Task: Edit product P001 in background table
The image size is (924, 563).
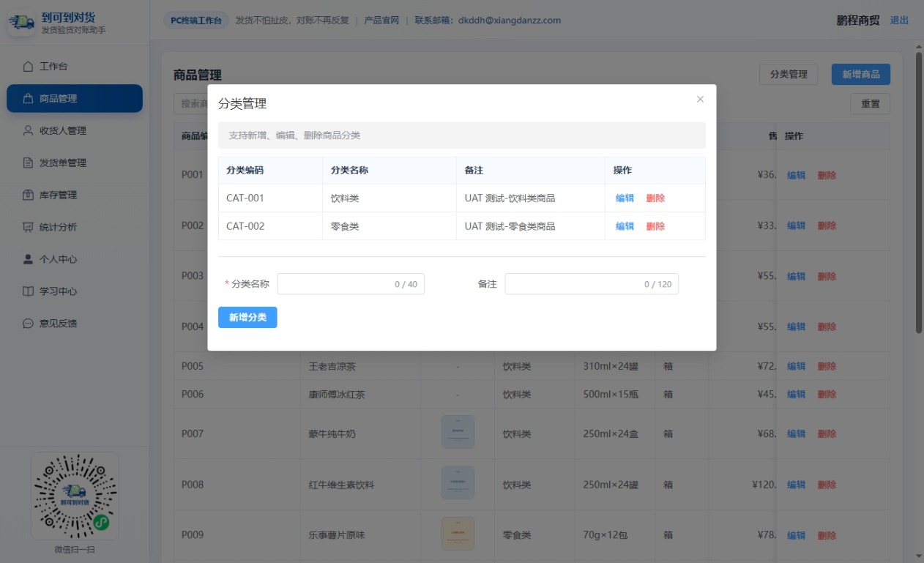Action: 796,176
